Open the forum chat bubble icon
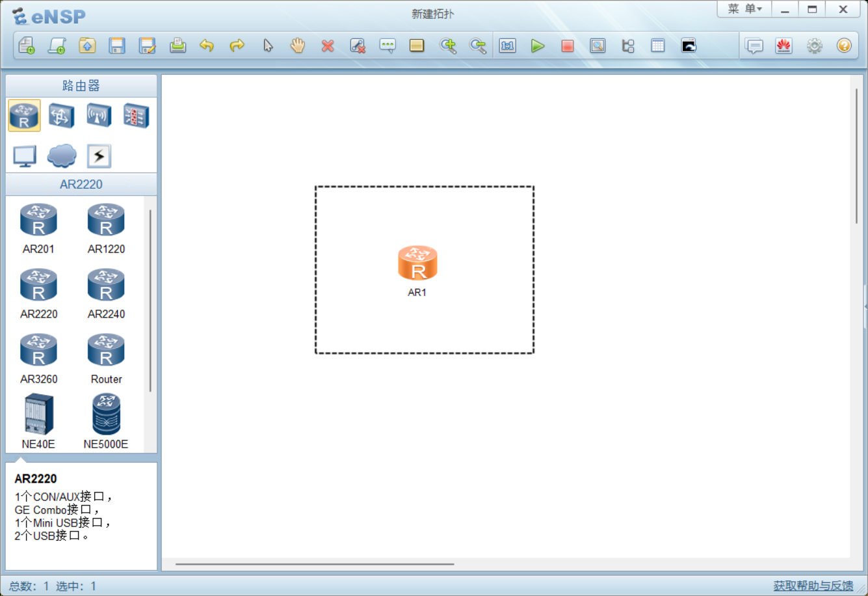This screenshot has height=596, width=868. pos(754,46)
